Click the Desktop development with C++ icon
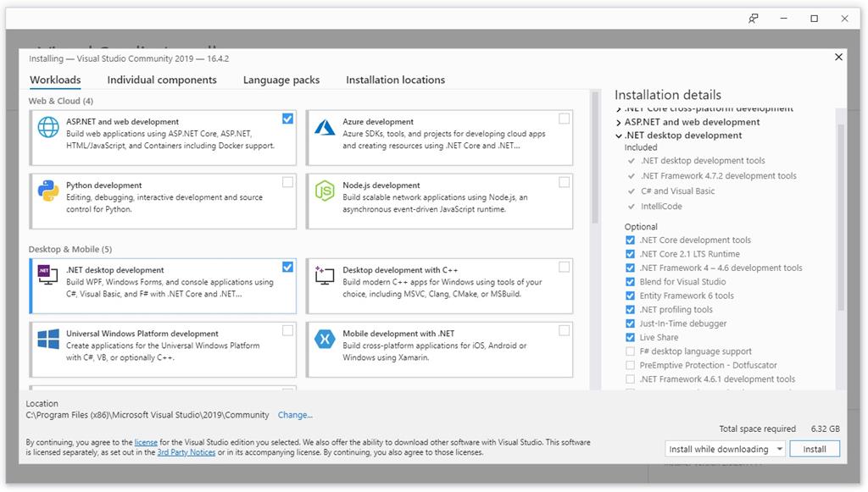Viewport: 868px width, 492px height. [325, 271]
